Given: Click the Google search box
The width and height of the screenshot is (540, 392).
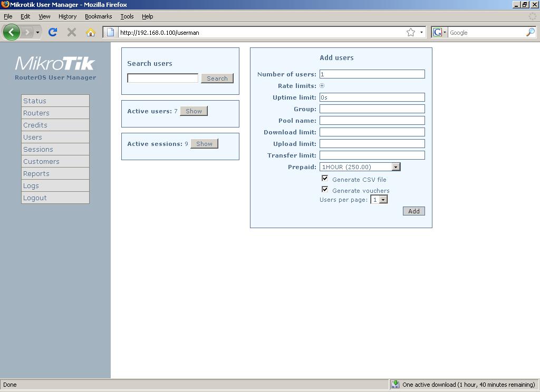Looking at the screenshot, I should (487, 32).
